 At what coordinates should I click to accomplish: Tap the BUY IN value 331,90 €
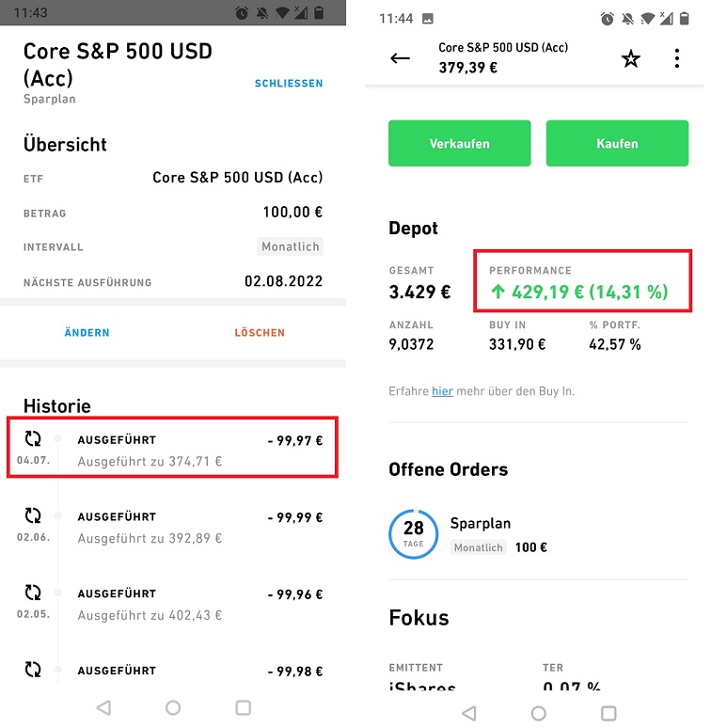click(x=517, y=344)
